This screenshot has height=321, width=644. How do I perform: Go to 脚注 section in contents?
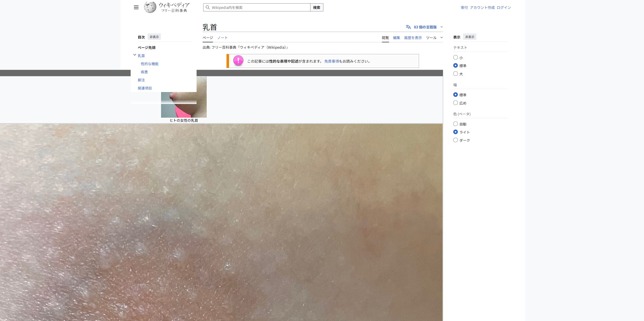pos(141,80)
